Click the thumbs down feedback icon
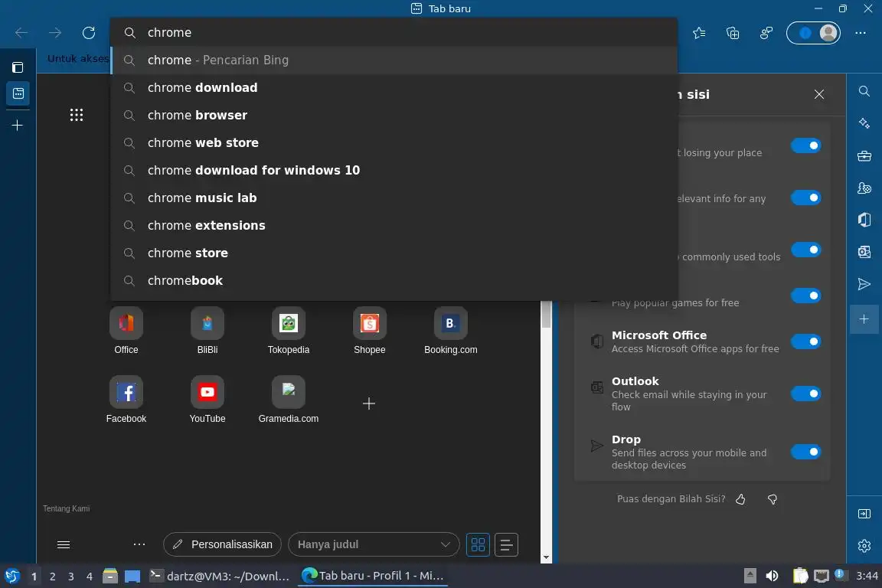The width and height of the screenshot is (882, 588). (773, 499)
